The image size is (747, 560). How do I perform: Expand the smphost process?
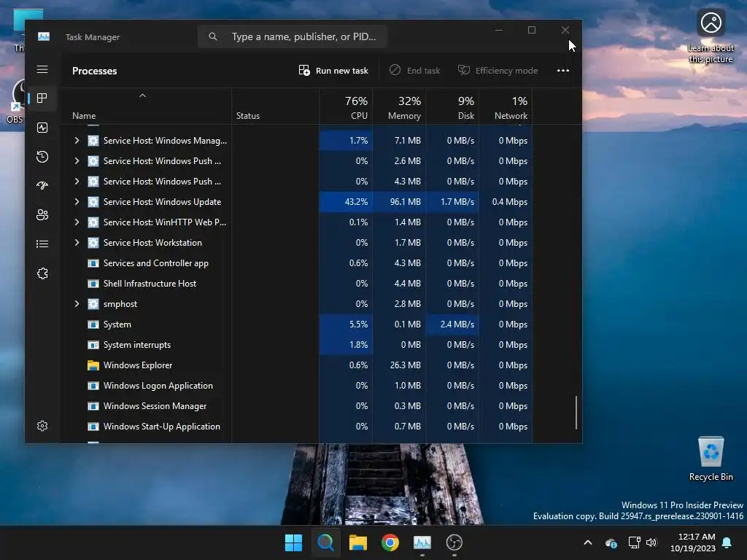pos(77,304)
